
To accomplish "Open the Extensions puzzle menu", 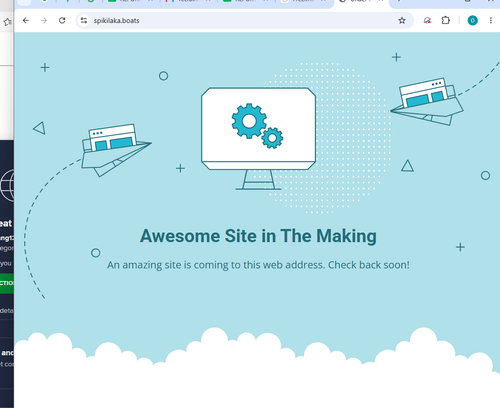I will (446, 21).
